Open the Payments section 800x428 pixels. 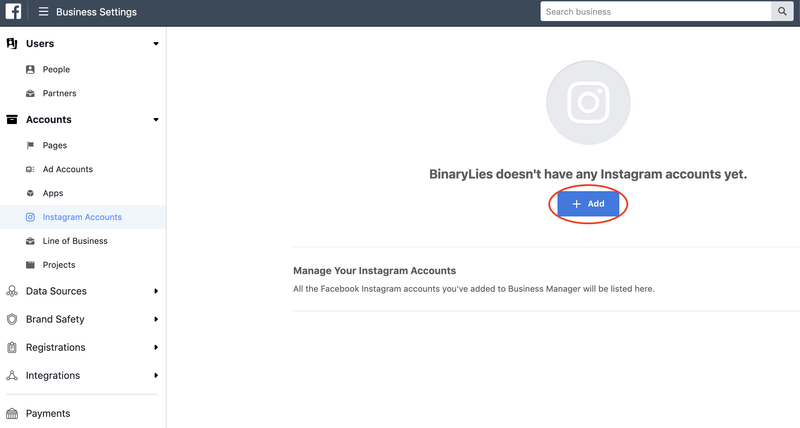click(48, 413)
